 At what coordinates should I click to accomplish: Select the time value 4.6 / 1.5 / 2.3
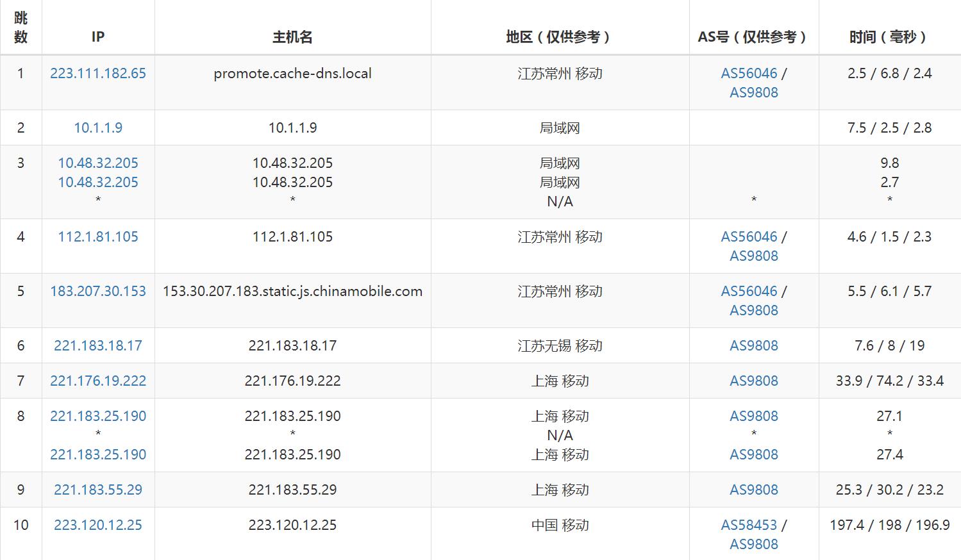coord(890,236)
